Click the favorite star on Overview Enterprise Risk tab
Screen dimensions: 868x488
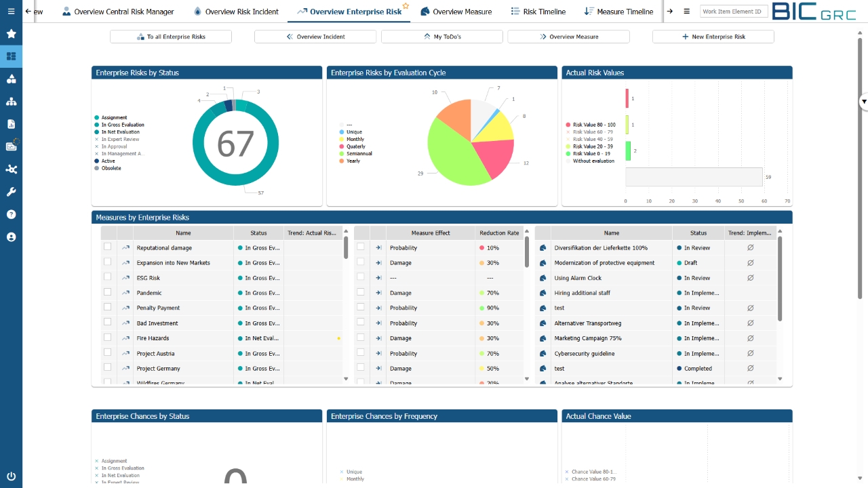point(406,5)
